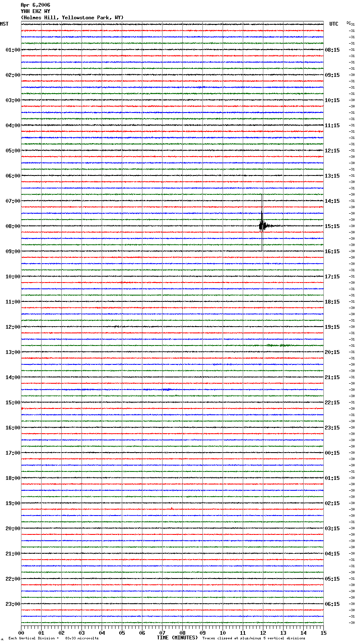Click the UTC time label '08:15'
The width and height of the screenshot is (357, 644).
point(332,50)
